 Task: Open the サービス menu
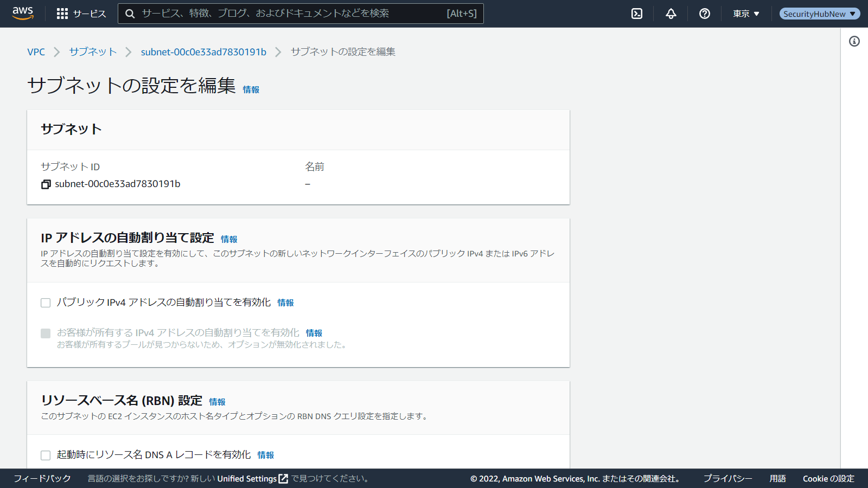point(90,14)
